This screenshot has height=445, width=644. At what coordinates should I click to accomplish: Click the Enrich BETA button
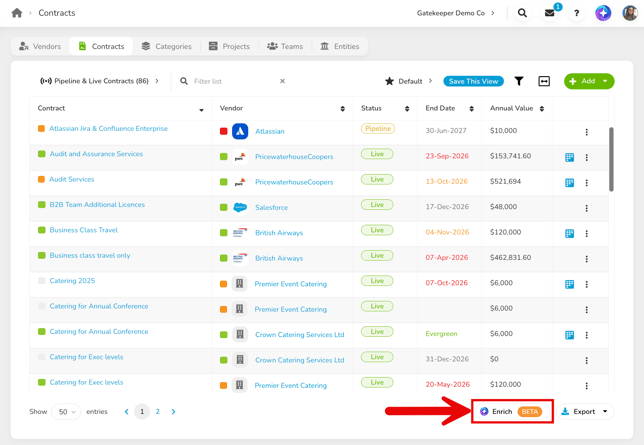(512, 411)
